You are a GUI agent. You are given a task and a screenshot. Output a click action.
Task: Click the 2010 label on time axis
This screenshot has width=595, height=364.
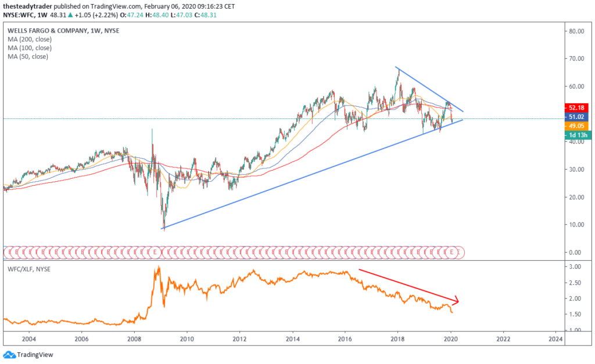187,339
